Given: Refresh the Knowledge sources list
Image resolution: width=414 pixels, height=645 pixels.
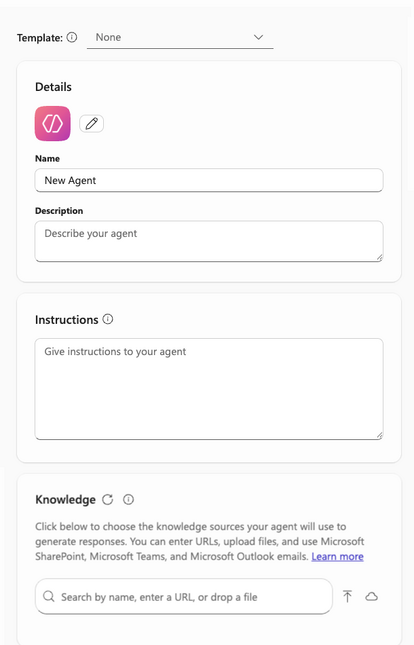Looking at the screenshot, I should [108, 499].
